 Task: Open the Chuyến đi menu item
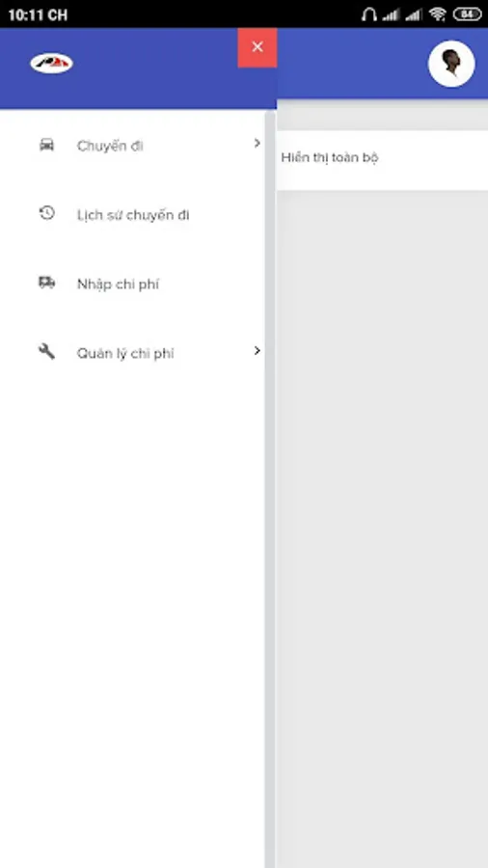(x=133, y=146)
